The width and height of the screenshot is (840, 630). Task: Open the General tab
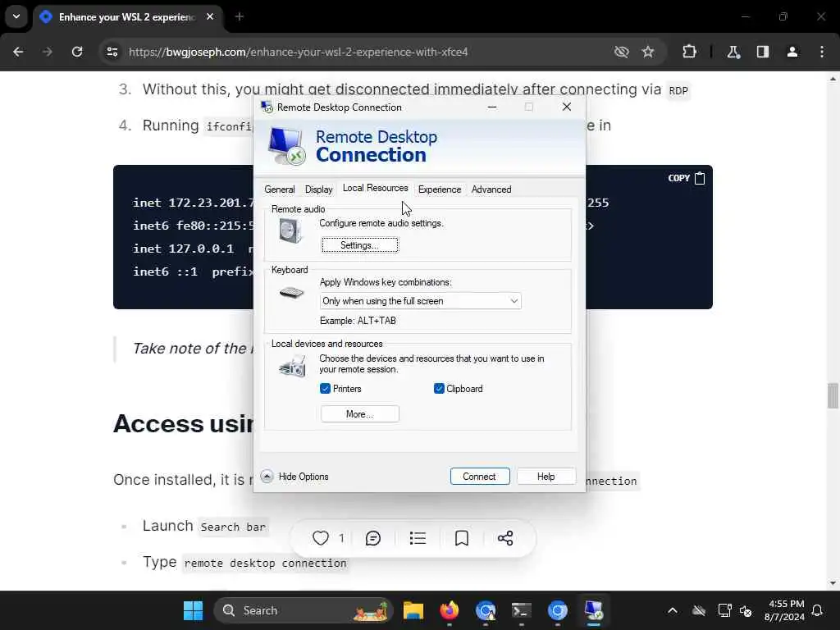(279, 189)
